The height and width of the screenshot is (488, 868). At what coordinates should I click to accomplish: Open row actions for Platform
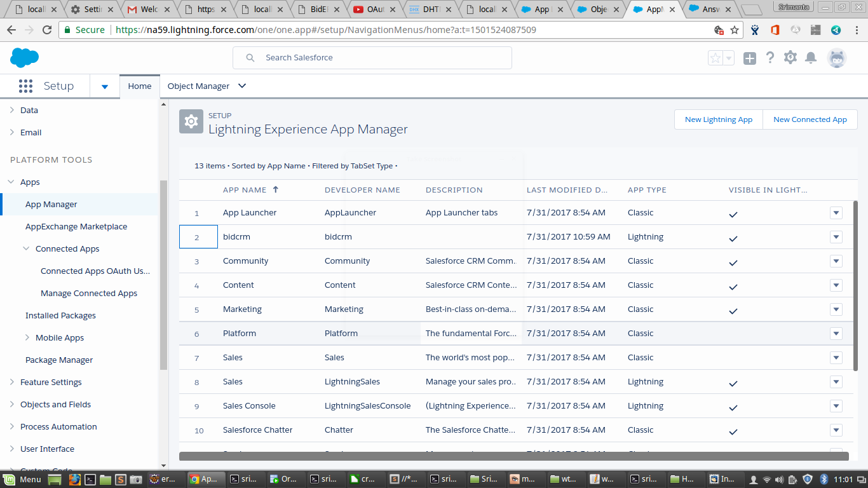coord(836,334)
